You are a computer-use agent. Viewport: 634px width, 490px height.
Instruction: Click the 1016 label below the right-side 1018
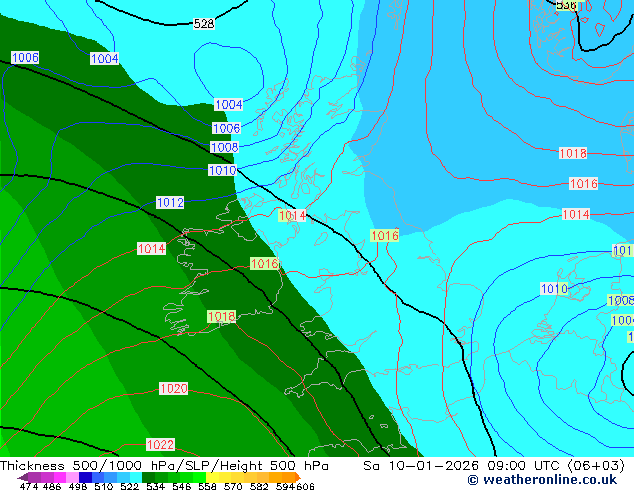click(x=583, y=184)
